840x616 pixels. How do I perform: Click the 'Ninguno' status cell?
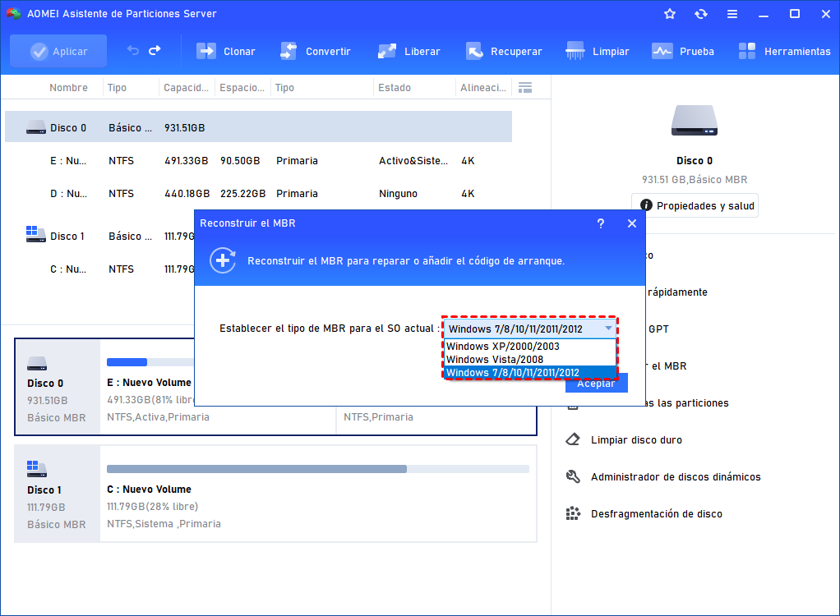pyautogui.click(x=398, y=194)
